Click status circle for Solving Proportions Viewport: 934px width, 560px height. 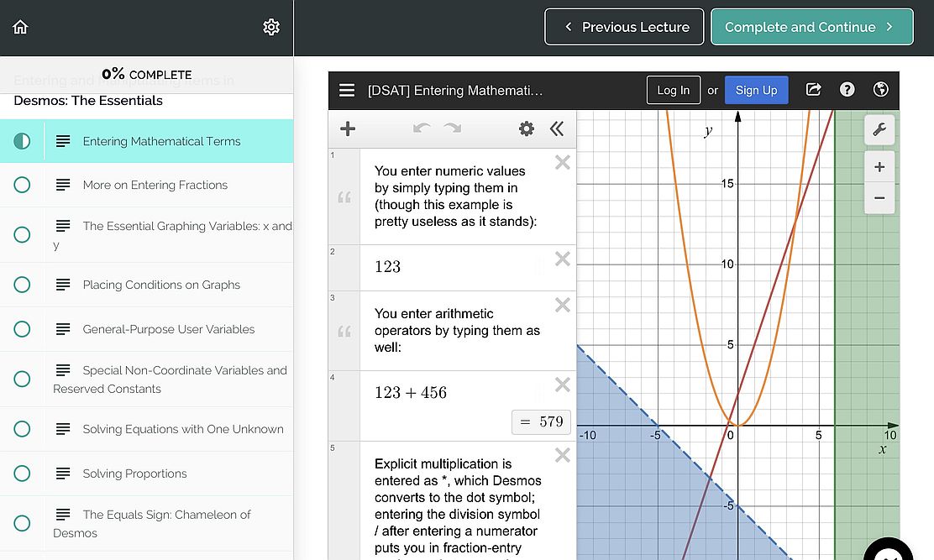[x=22, y=474]
